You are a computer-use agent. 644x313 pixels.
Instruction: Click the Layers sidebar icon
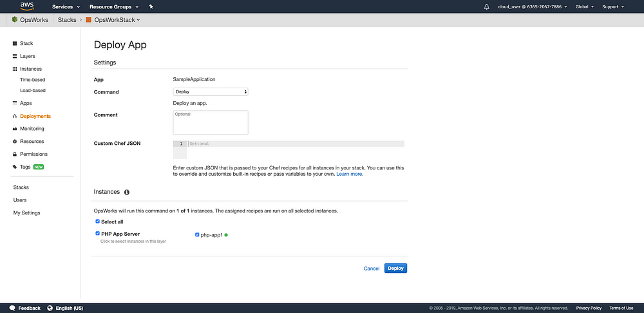(15, 56)
